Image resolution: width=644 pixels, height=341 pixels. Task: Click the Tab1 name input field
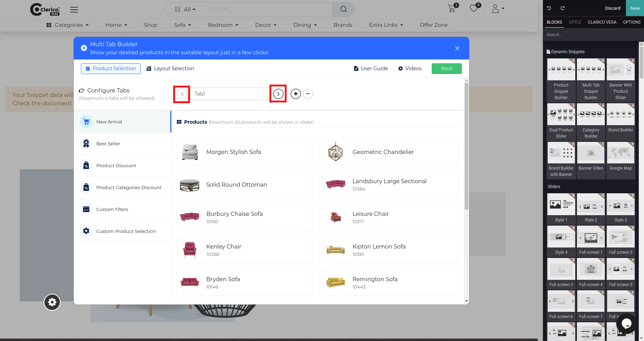231,94
